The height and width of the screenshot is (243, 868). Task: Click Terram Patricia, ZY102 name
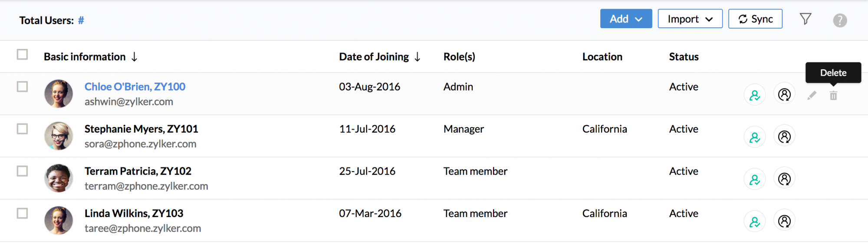[138, 171]
